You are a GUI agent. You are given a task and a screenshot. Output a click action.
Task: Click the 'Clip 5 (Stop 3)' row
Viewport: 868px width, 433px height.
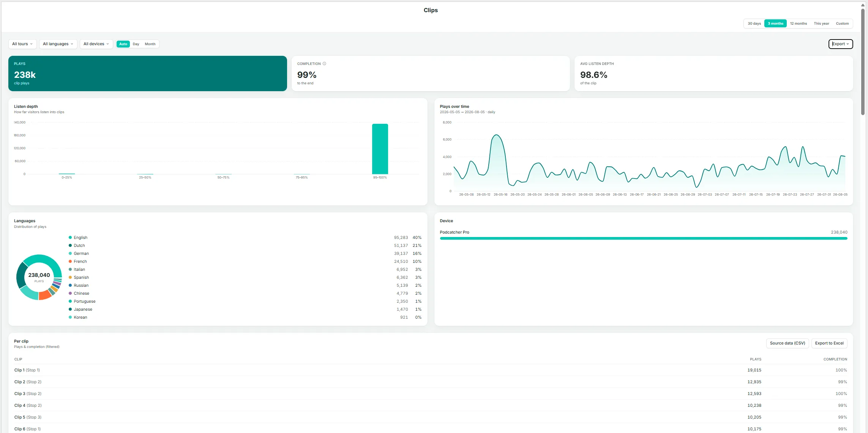pos(431,417)
